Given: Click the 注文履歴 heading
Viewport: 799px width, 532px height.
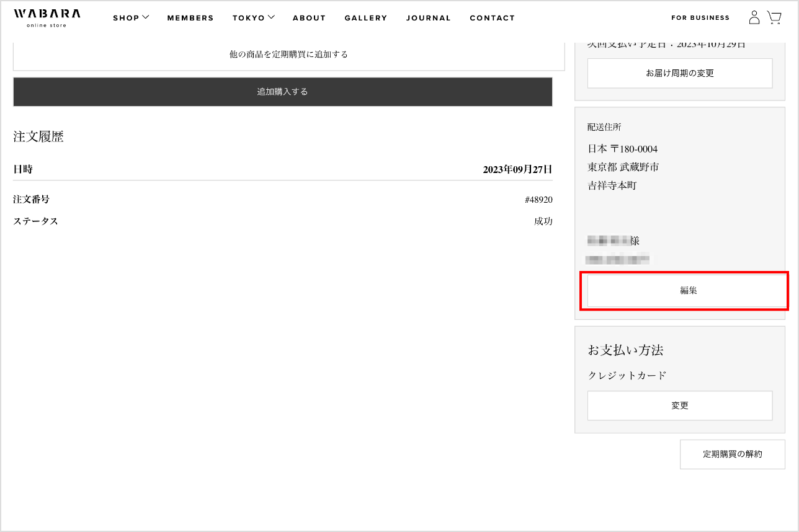Looking at the screenshot, I should coord(38,137).
